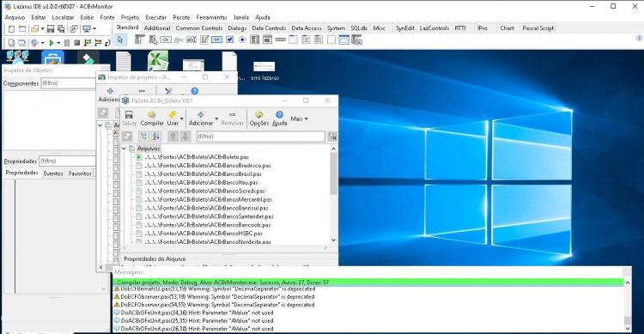Toggle form/unit view icon in toolbar

(74, 28)
